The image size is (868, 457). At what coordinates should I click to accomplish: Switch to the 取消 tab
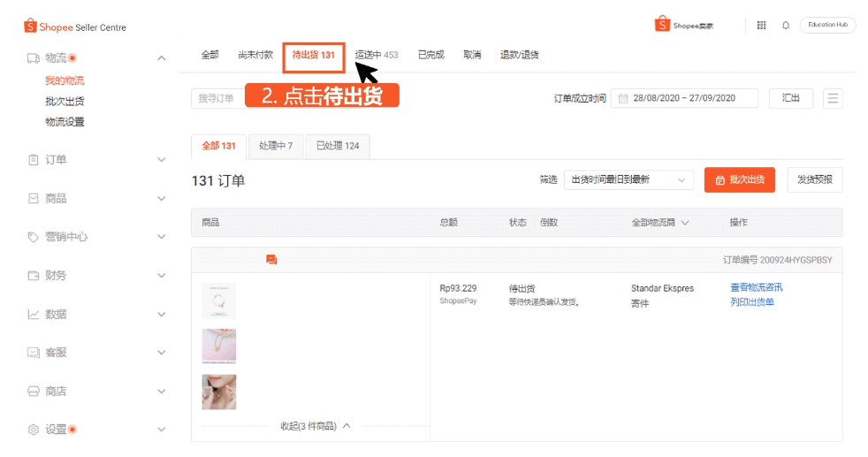(x=472, y=55)
